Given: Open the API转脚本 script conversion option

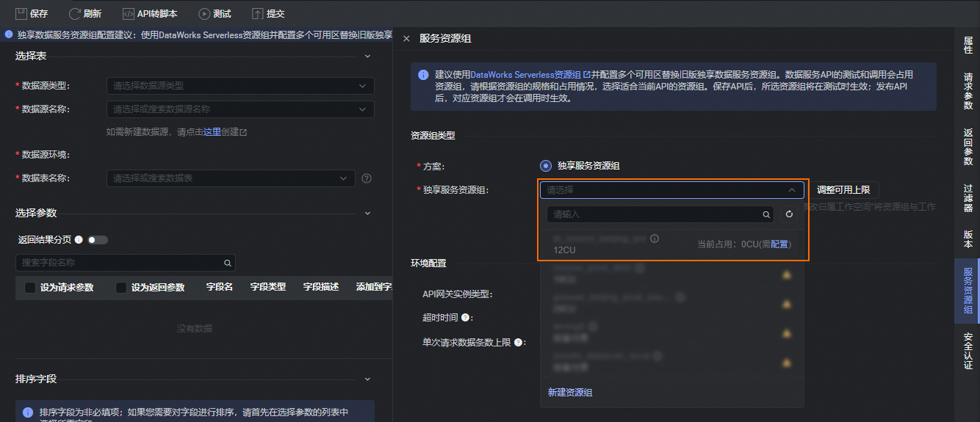Looking at the screenshot, I should [x=150, y=13].
